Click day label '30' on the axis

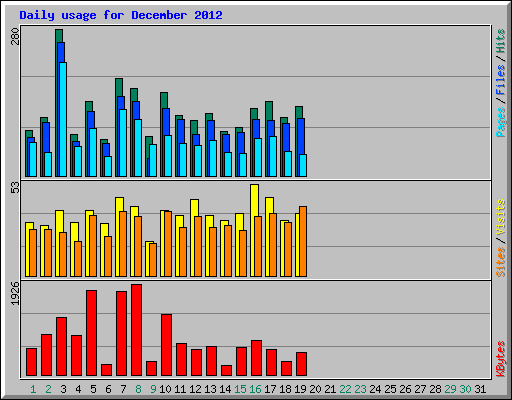465,389
